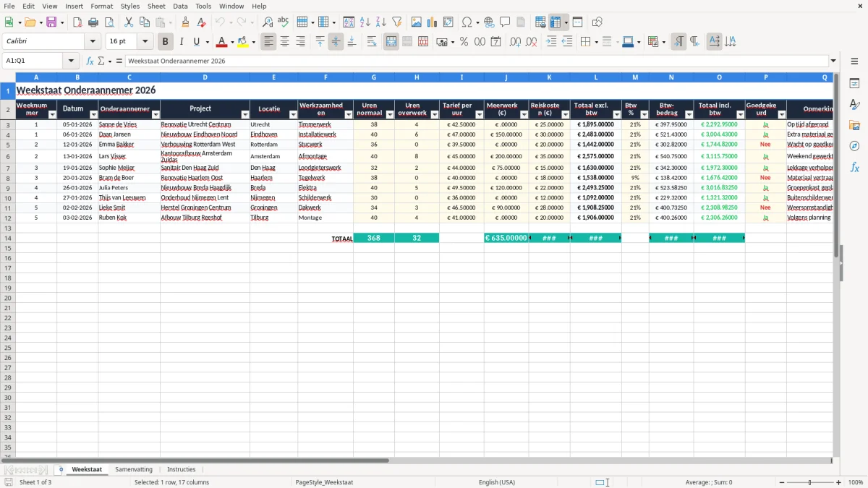
Task: Toggle Print Preview icon
Action: coord(109,22)
